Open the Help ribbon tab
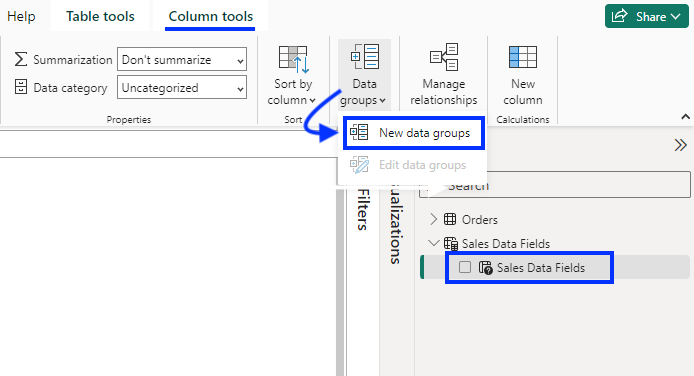This screenshot has width=694, height=376. (21, 16)
